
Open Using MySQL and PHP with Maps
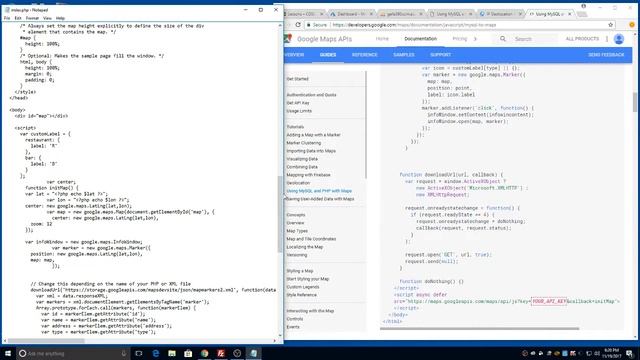319,191
